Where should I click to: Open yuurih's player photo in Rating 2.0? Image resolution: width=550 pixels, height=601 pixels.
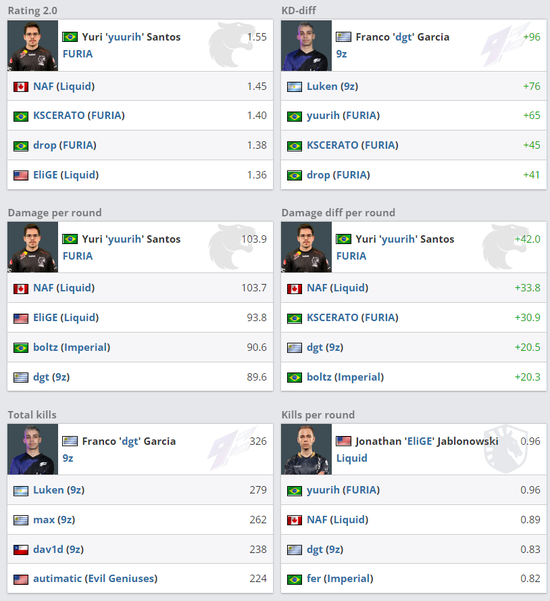(33, 46)
